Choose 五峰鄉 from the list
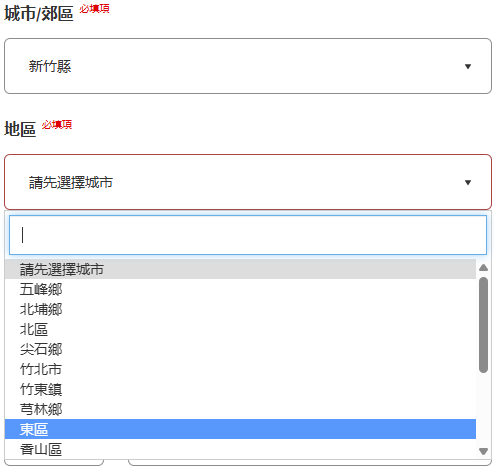 coord(240,289)
